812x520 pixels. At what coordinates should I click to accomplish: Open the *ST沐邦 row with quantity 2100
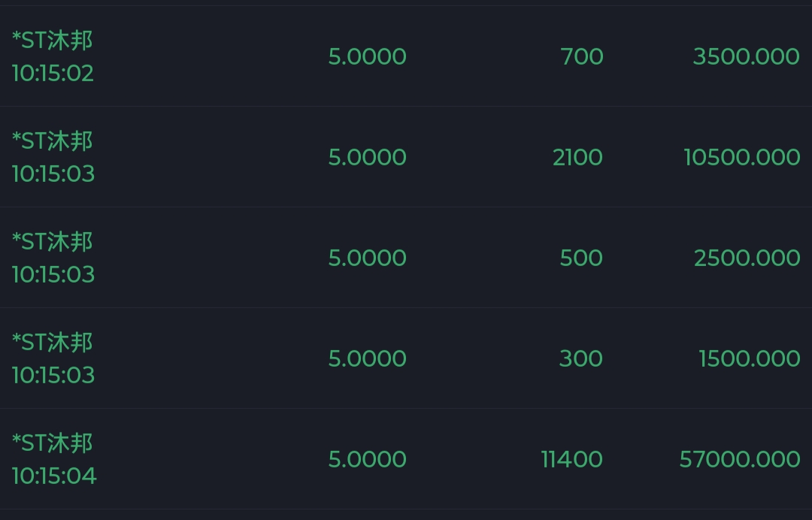(x=406, y=157)
